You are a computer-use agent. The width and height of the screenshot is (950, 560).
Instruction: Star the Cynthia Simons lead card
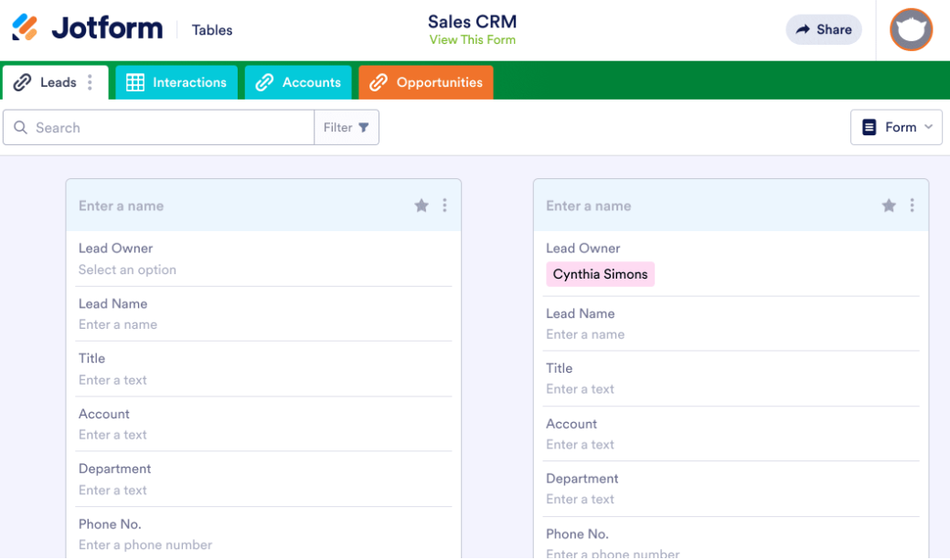coord(889,206)
